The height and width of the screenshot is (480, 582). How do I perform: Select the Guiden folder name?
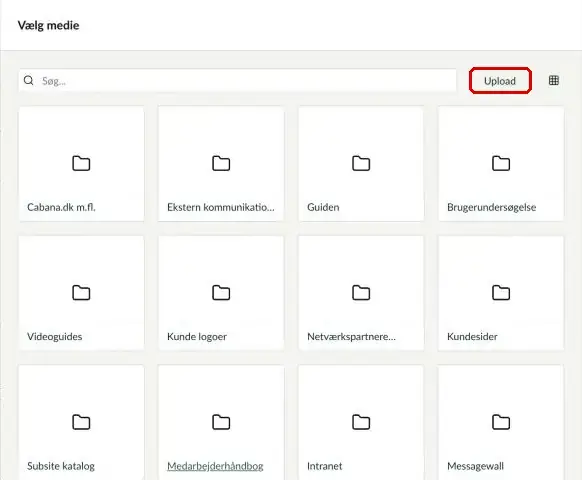coord(323,207)
